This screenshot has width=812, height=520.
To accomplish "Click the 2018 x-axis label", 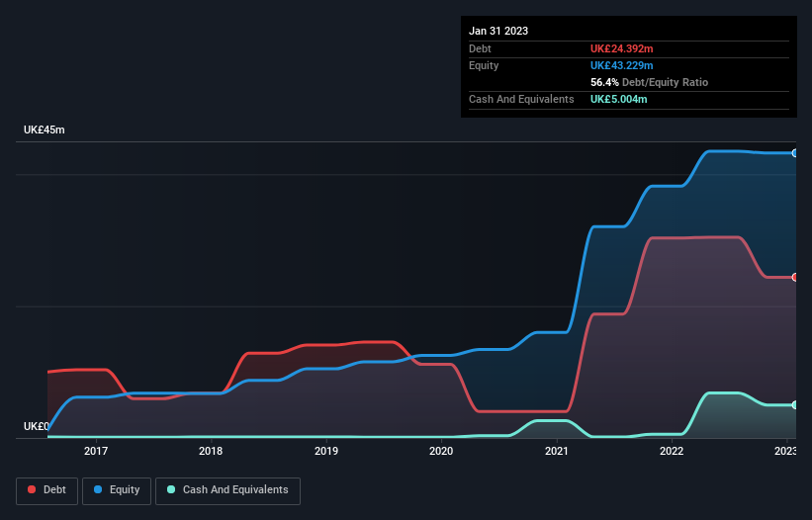I will click(211, 451).
